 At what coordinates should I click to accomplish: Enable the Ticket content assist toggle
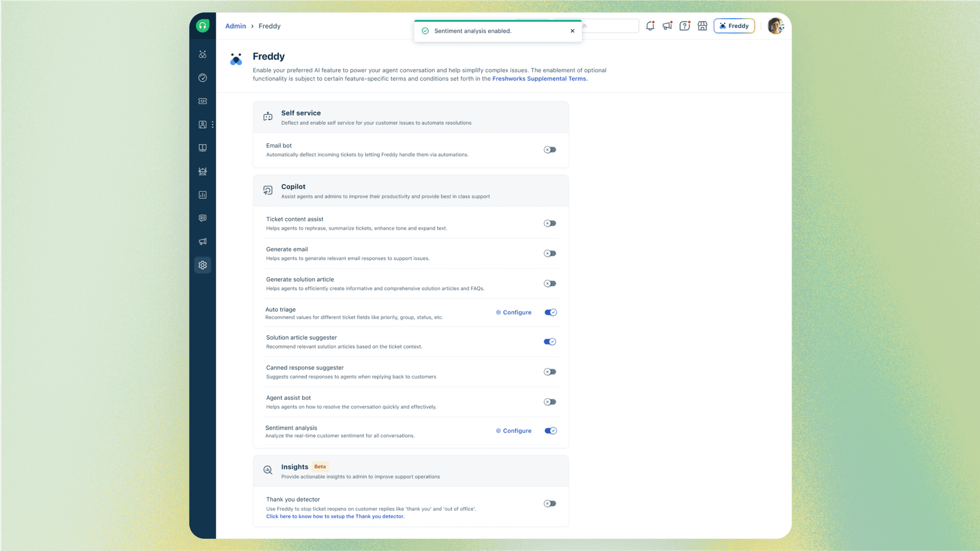point(550,223)
